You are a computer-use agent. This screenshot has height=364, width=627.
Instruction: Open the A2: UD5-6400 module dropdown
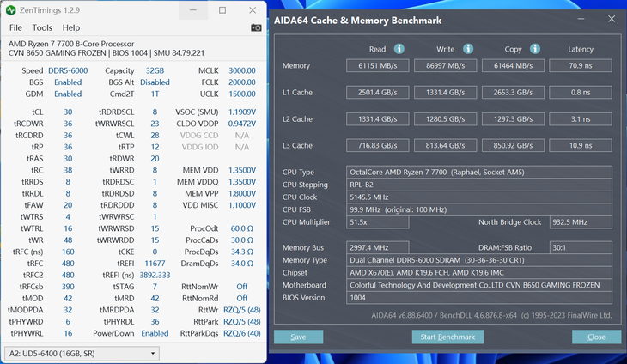(x=82, y=353)
